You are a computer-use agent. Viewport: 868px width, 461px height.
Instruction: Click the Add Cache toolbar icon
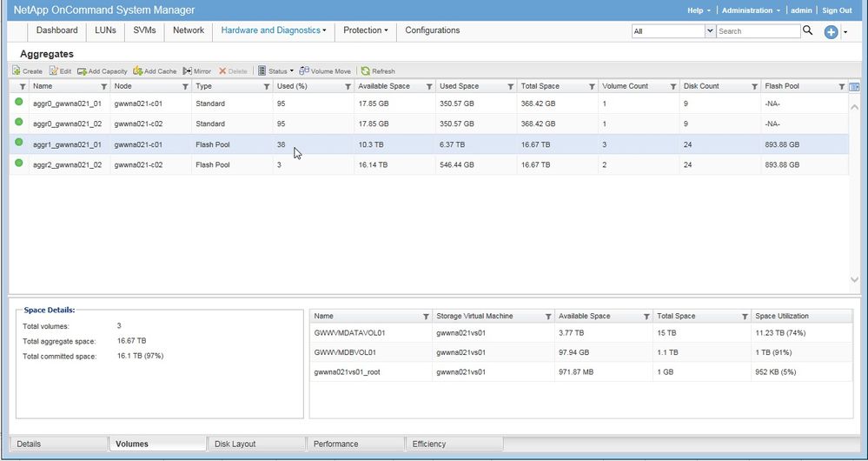click(138, 71)
